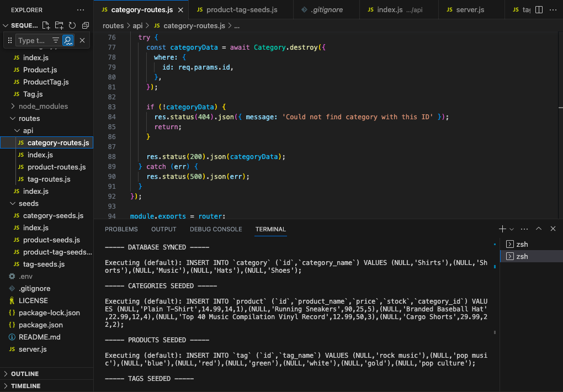The width and height of the screenshot is (563, 392).
Task: Create a new folder in the explorer
Action: point(59,25)
